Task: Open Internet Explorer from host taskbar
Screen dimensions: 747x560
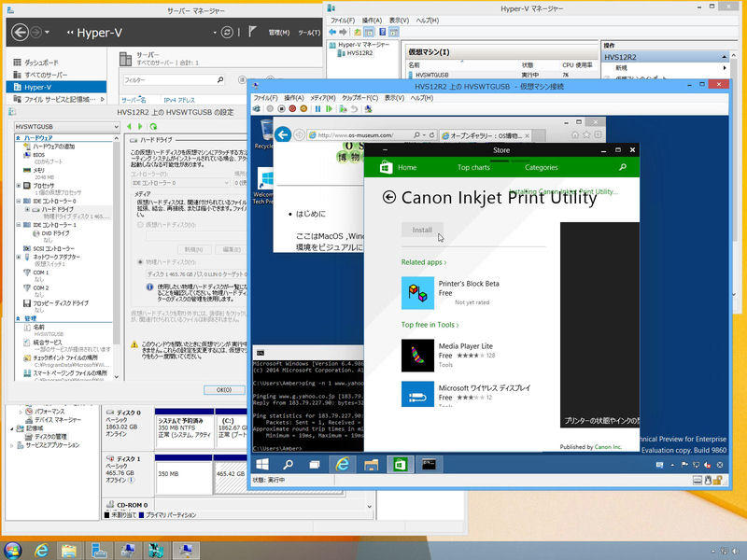Action: 41,550
